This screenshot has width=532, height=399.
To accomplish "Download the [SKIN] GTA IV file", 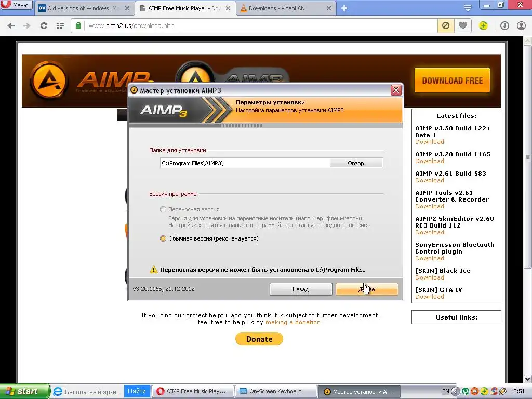I will pyautogui.click(x=429, y=297).
